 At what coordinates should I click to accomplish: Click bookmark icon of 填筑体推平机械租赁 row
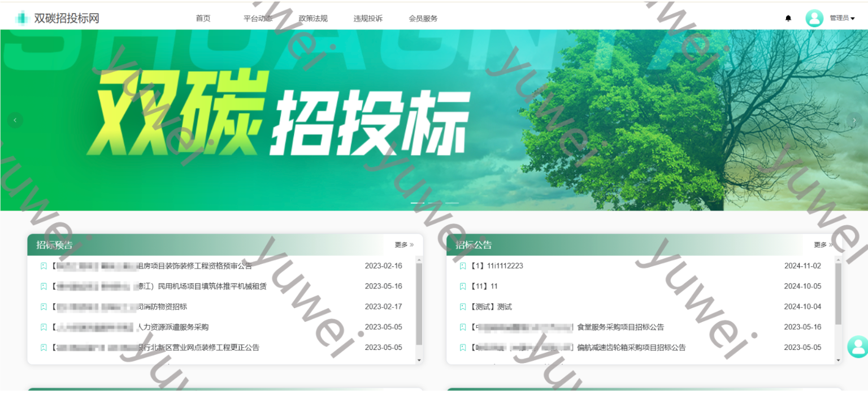click(44, 286)
